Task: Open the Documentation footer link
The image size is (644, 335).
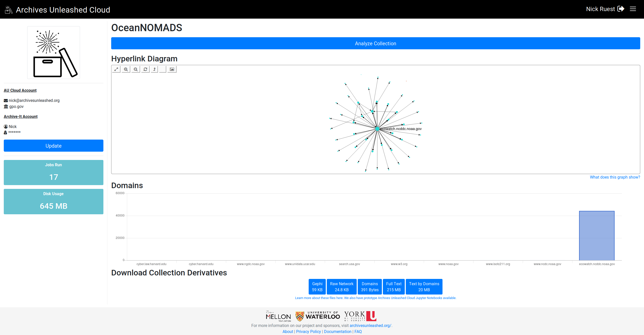Action: [x=338, y=331]
